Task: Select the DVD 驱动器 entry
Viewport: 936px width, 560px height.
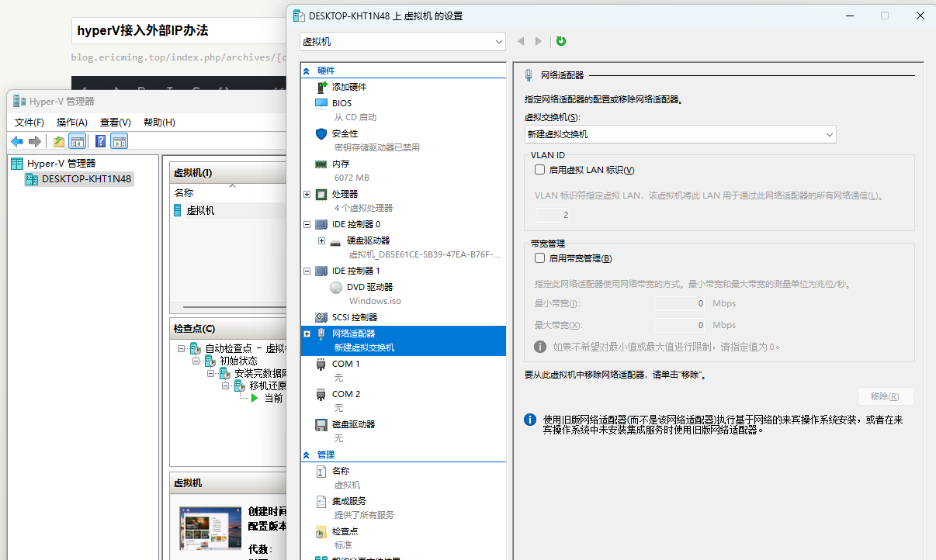Action: tap(369, 287)
